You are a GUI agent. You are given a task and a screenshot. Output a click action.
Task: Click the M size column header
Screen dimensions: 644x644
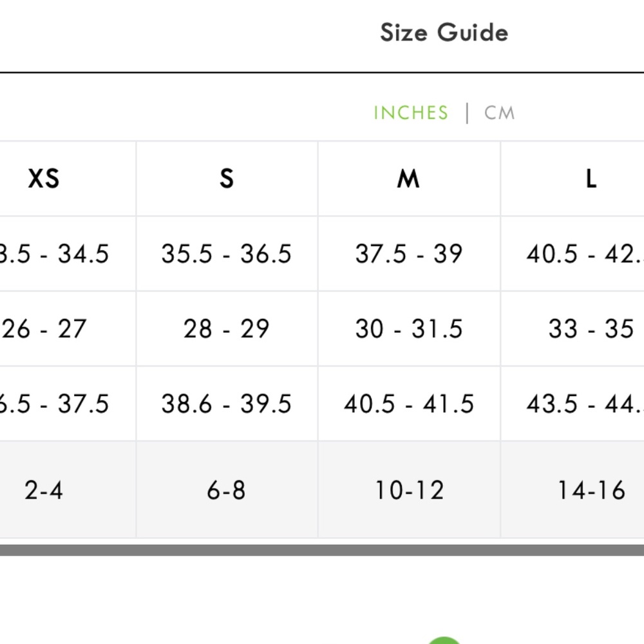[409, 178]
